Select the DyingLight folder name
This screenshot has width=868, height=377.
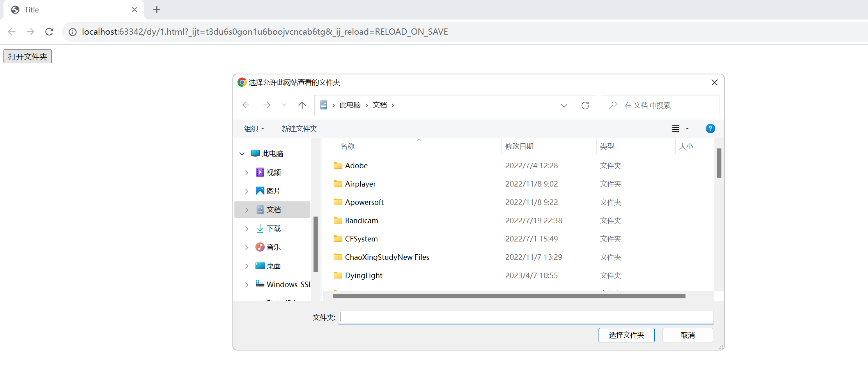click(x=364, y=275)
